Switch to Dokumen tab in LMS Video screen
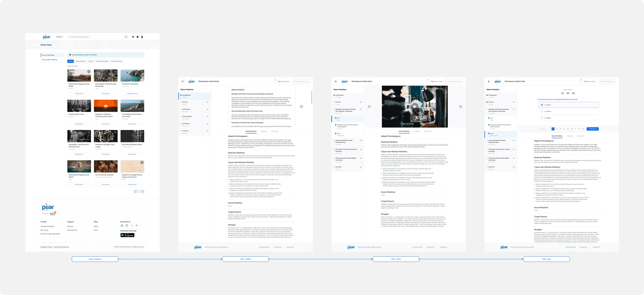This screenshot has height=295, width=644. (x=428, y=131)
